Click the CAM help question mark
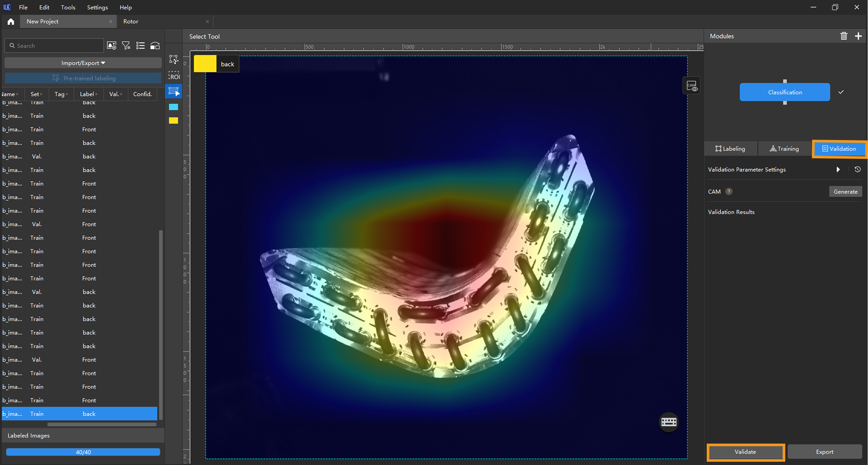Screen dimensions: 868x465 click(x=729, y=192)
